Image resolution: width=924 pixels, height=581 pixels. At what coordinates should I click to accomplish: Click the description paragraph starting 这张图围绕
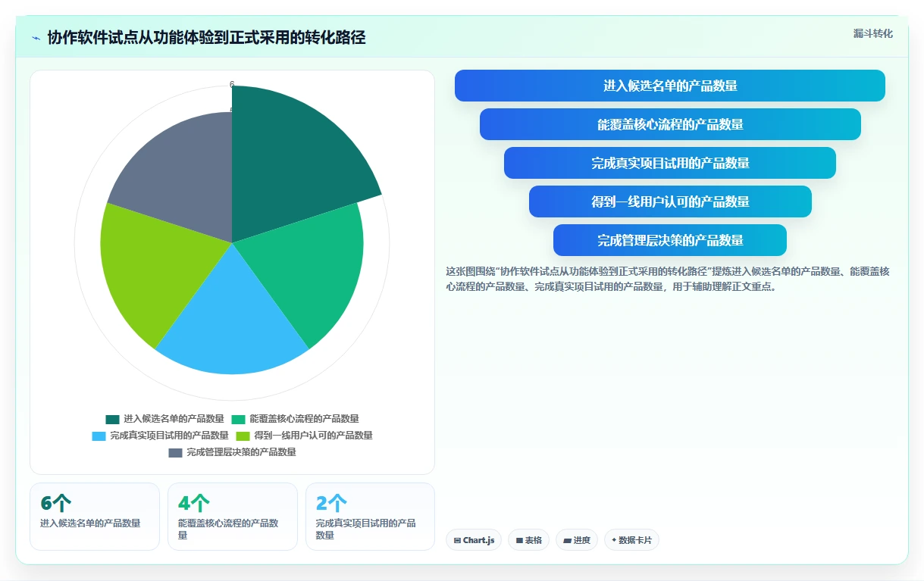tap(667, 279)
